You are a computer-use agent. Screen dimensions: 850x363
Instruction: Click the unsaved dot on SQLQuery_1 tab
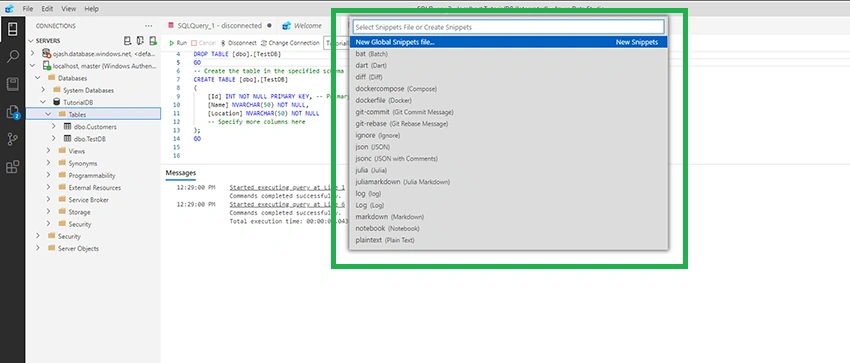[269, 25]
